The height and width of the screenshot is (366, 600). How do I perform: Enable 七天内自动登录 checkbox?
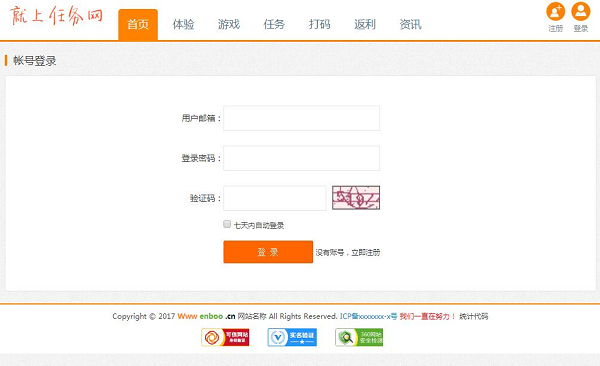(x=227, y=224)
